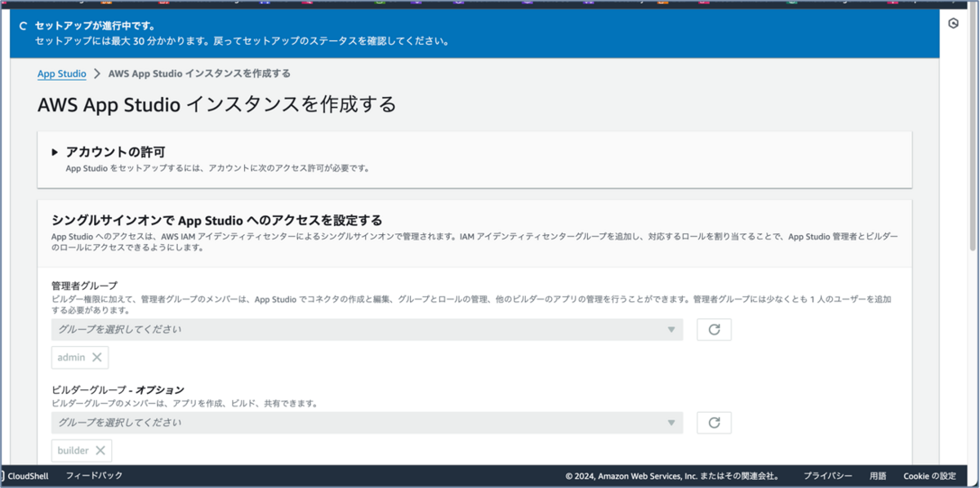Open Cookie の設定 preferences

pyautogui.click(x=929, y=476)
